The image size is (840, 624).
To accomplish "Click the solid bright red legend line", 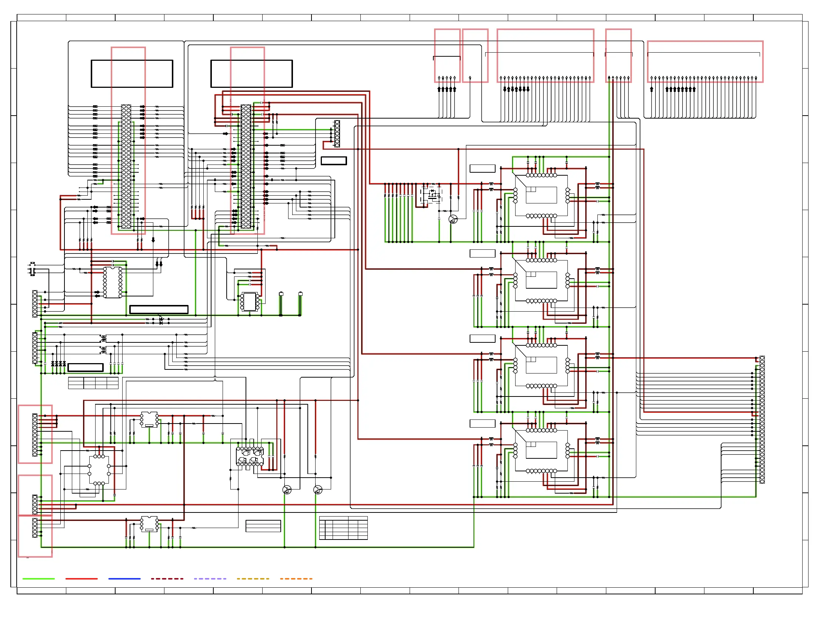I will [81, 579].
